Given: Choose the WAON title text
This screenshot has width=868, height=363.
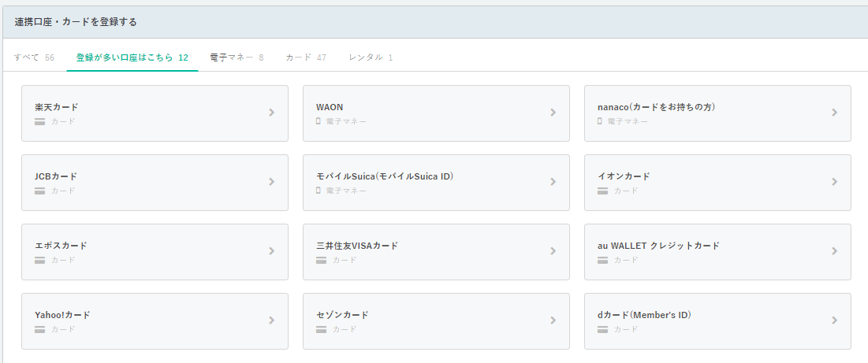Looking at the screenshot, I should pos(330,107).
